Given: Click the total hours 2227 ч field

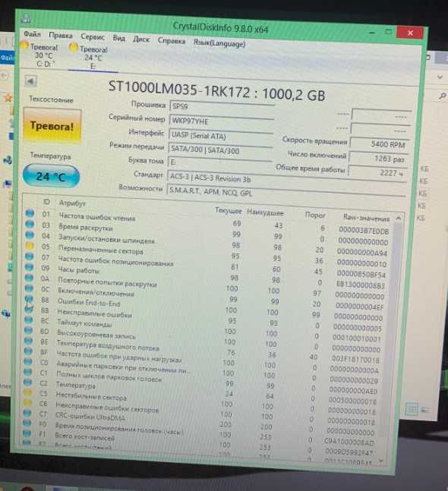Looking at the screenshot, I should click(377, 172).
